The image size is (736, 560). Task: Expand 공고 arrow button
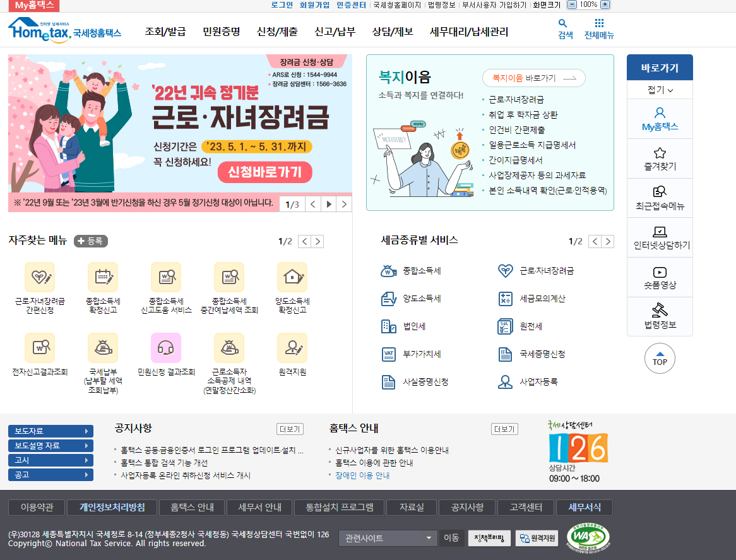[50, 475]
